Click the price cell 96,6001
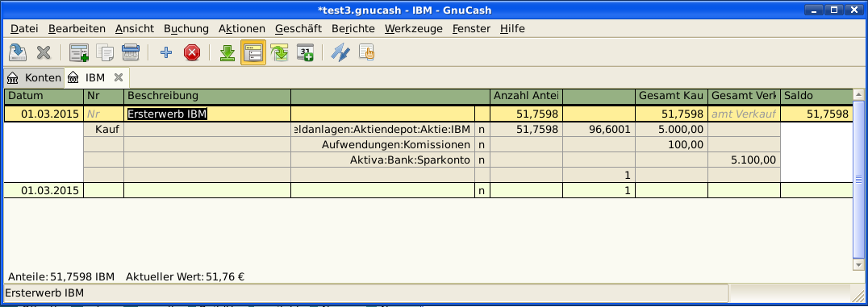868x307 pixels. coord(599,130)
